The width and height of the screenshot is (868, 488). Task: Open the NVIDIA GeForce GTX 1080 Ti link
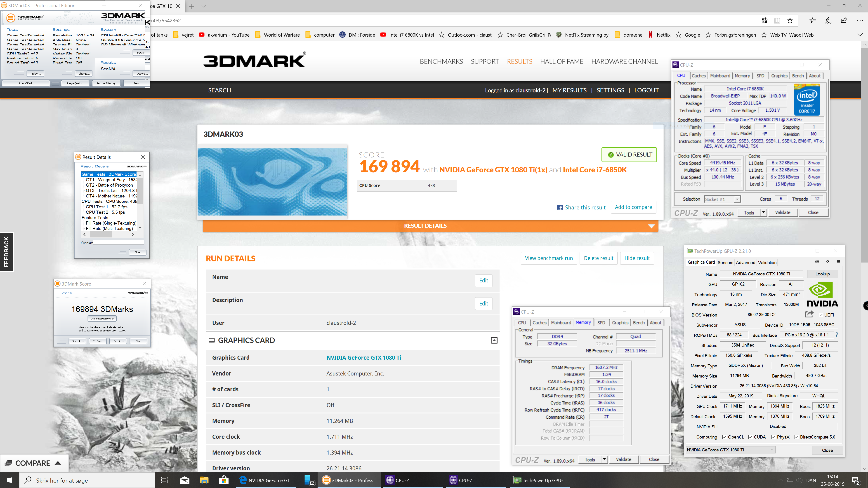pyautogui.click(x=363, y=357)
